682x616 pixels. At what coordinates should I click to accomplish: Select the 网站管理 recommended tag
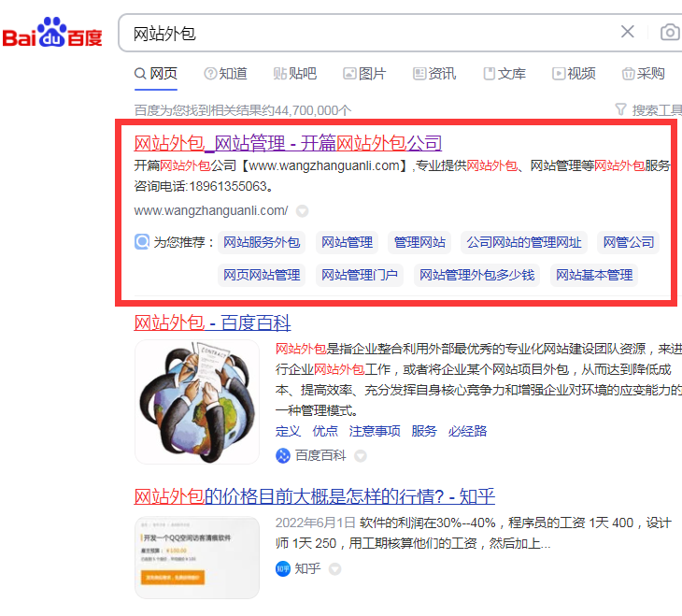click(347, 242)
